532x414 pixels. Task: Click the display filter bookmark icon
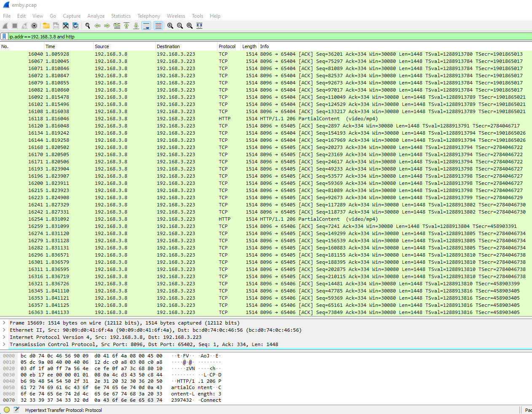point(4,37)
